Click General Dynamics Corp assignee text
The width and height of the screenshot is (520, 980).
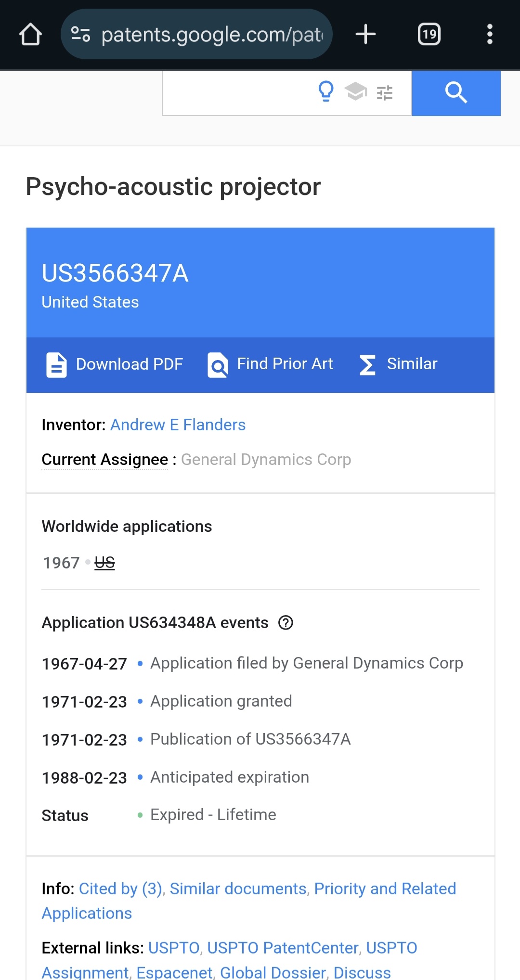(266, 460)
